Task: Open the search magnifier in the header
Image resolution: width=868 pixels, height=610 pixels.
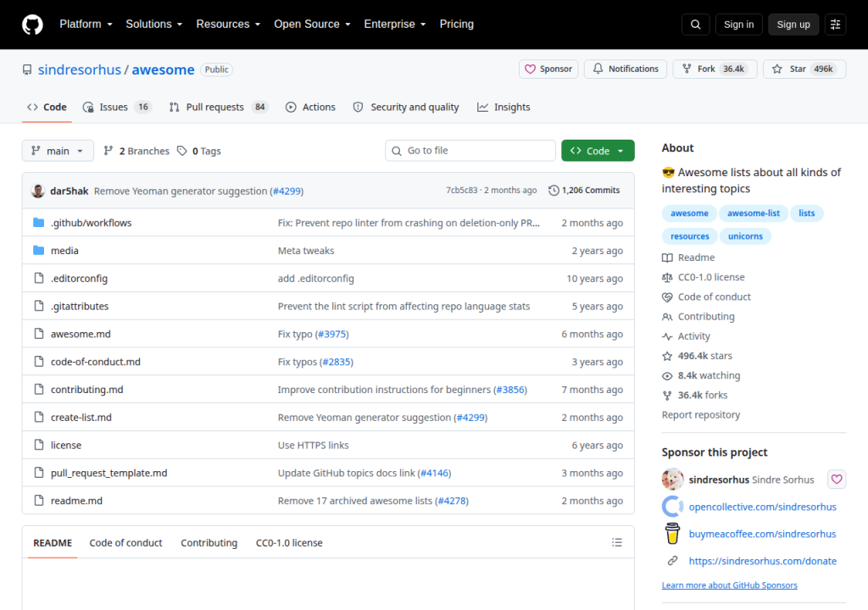Action: 695,25
